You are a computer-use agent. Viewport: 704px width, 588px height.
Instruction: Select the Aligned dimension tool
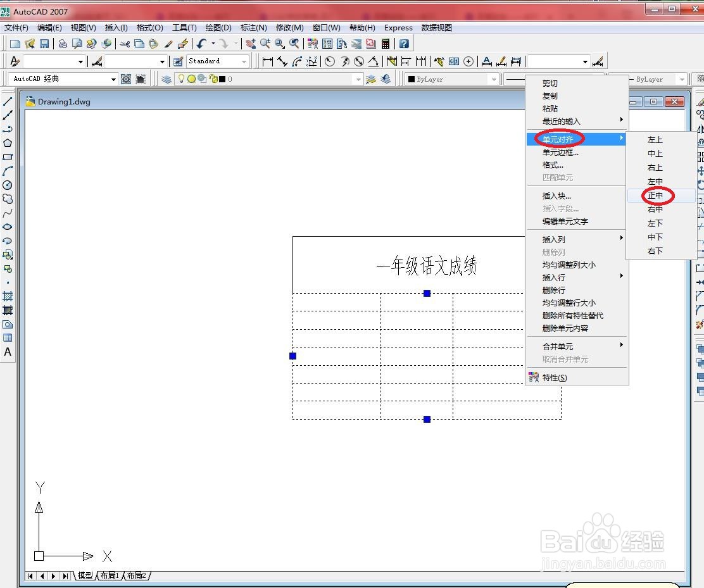click(282, 61)
